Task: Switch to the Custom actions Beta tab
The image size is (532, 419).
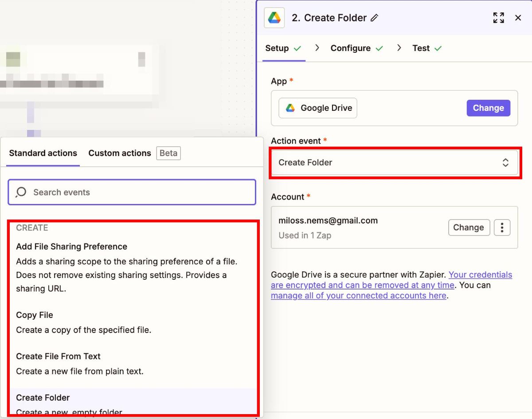Action: tap(120, 153)
